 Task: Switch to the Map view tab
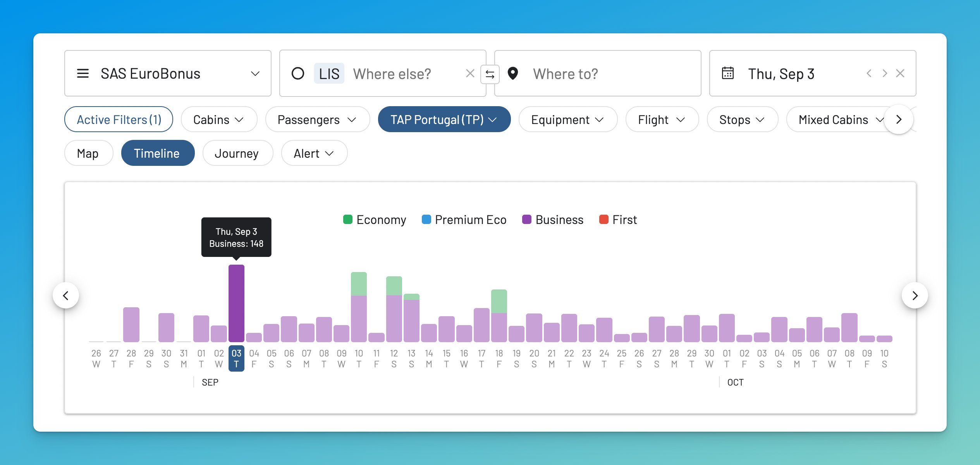click(88, 153)
